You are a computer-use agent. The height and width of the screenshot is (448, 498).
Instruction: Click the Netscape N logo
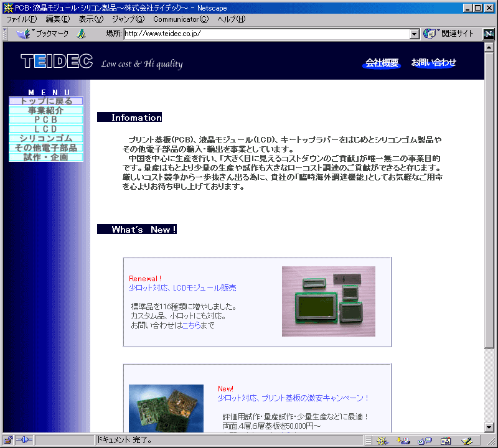(x=489, y=34)
